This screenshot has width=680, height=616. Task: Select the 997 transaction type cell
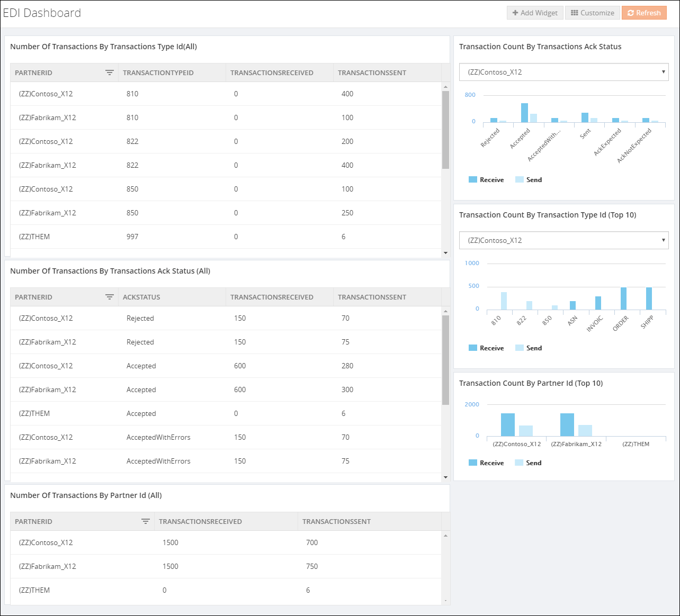(132, 237)
